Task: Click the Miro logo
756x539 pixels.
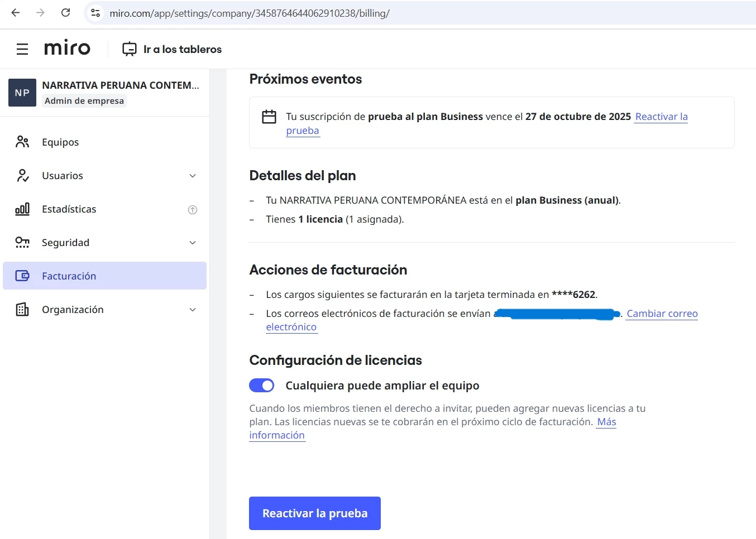Action: click(x=67, y=49)
